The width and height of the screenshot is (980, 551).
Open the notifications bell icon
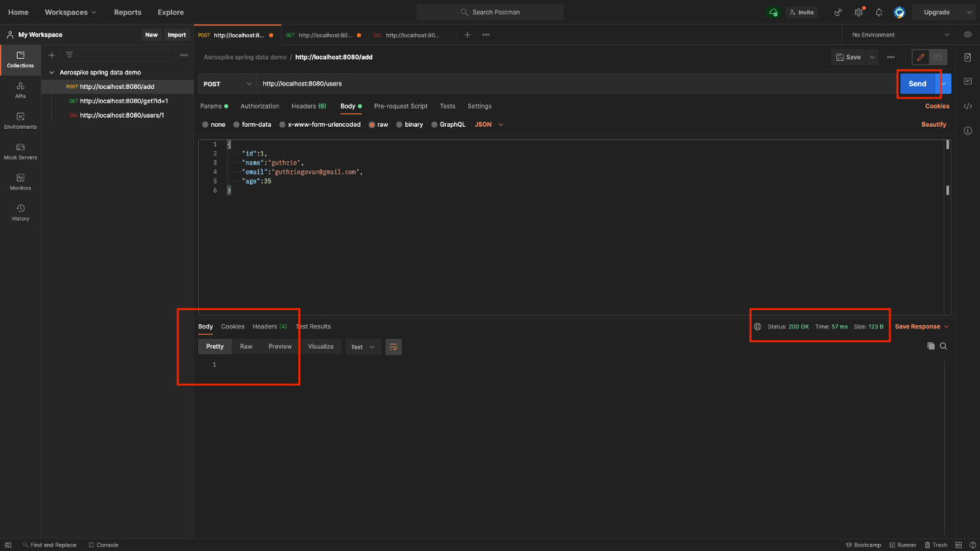879,12
